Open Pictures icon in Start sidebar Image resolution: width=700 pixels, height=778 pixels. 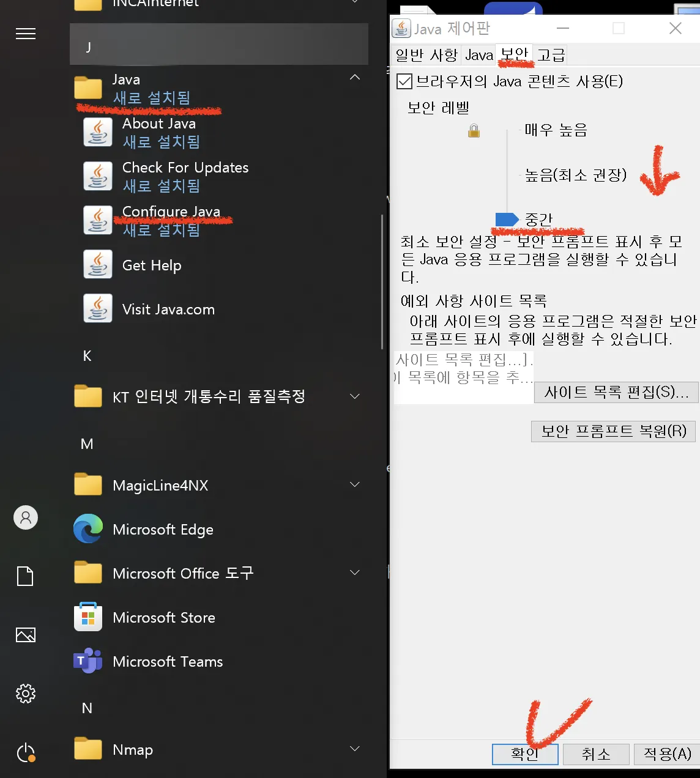(25, 634)
